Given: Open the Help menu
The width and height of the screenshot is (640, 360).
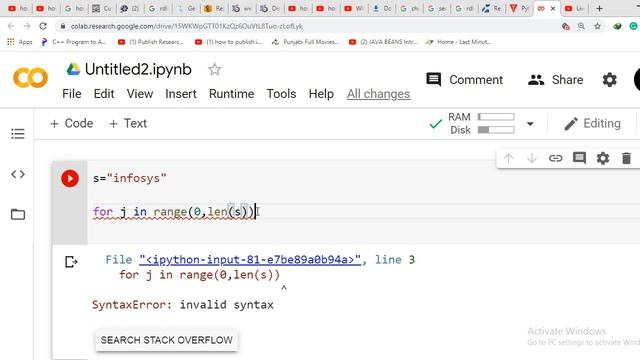Looking at the screenshot, I should pyautogui.click(x=321, y=94).
